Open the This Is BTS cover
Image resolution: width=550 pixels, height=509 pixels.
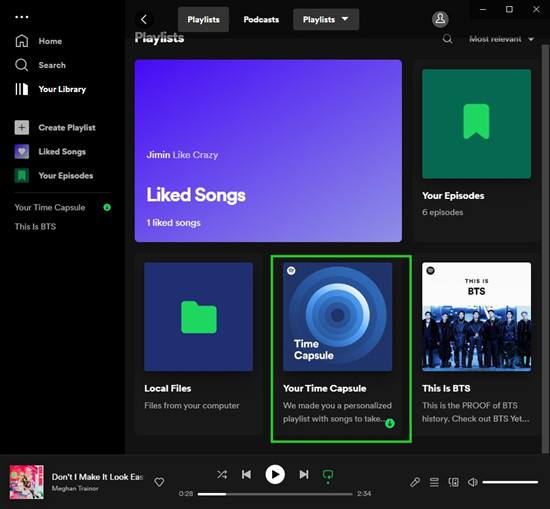pos(476,316)
